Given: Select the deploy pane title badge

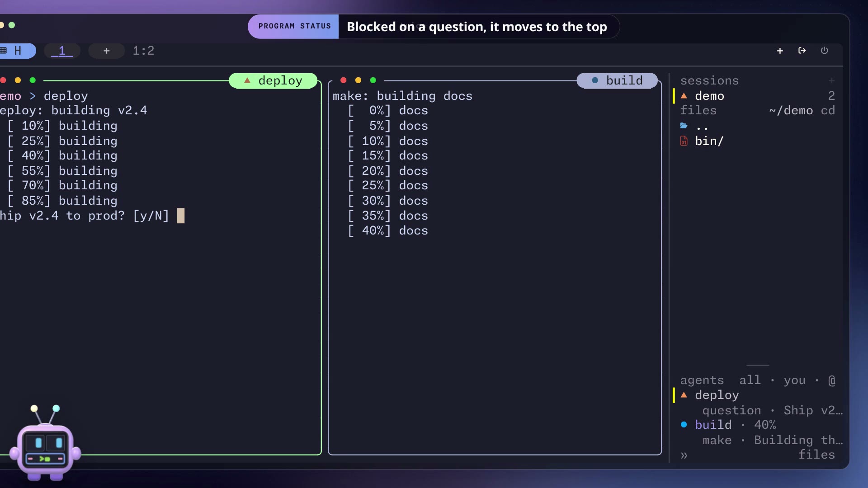Looking at the screenshot, I should [x=273, y=80].
